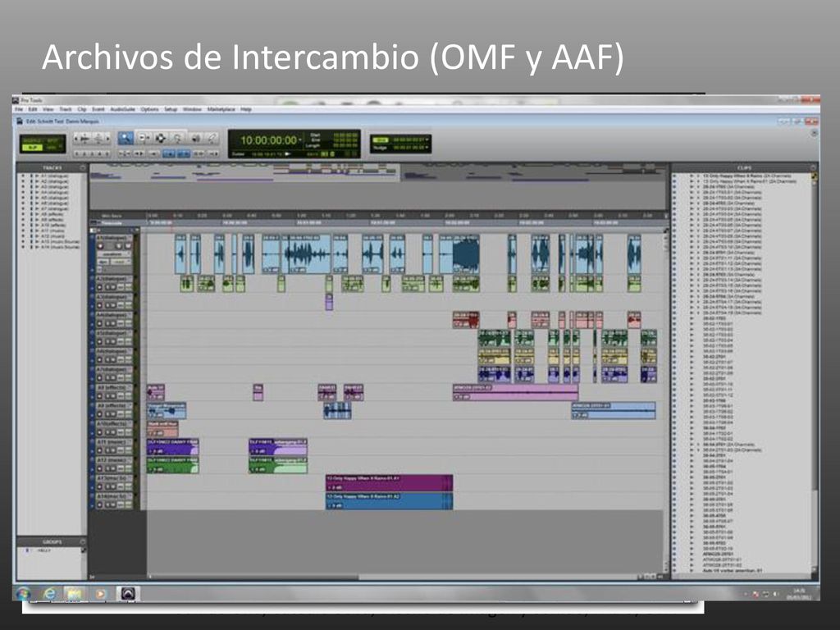
Task: Toggle visibility dot for A8 (effects) in Tracks list
Action: (23, 214)
